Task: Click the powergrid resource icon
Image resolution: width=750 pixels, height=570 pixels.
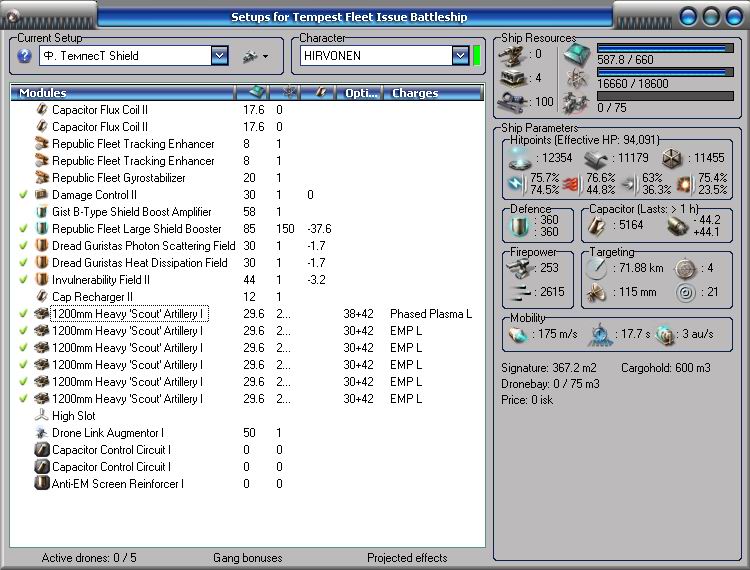Action: pos(576,78)
